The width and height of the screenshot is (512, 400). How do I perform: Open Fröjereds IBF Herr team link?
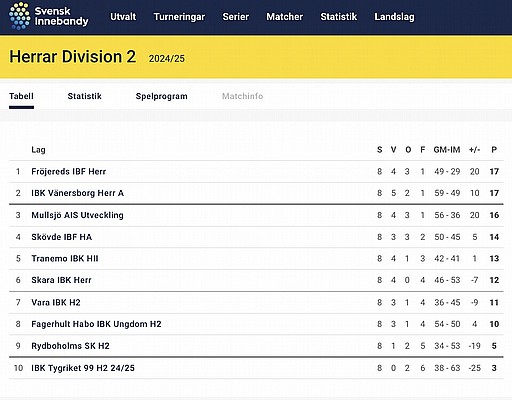(69, 171)
